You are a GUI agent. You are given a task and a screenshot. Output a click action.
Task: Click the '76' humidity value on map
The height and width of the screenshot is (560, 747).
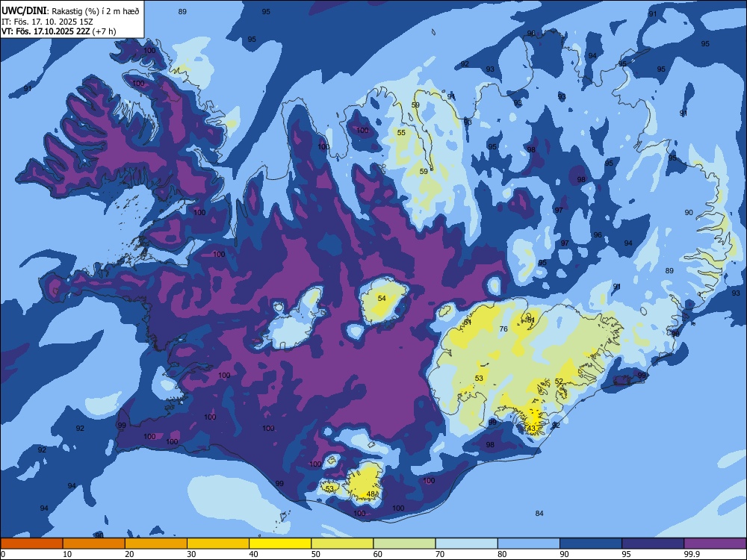tap(503, 329)
